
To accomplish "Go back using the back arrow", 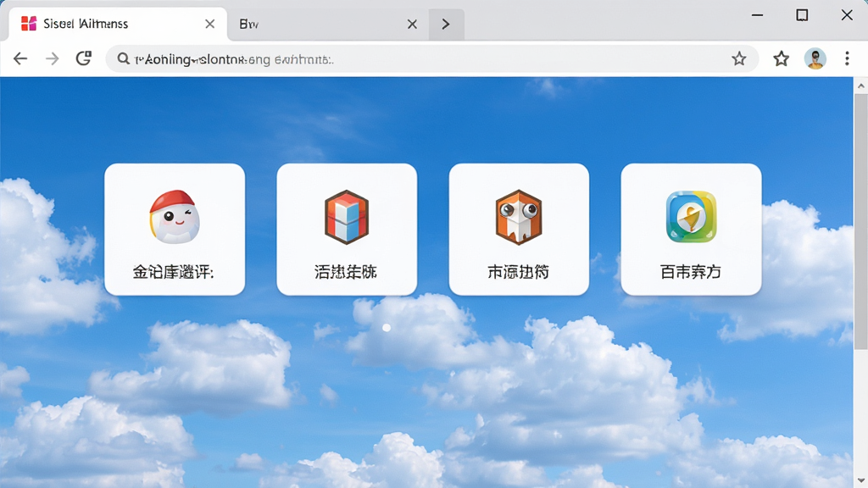I will pos(20,58).
